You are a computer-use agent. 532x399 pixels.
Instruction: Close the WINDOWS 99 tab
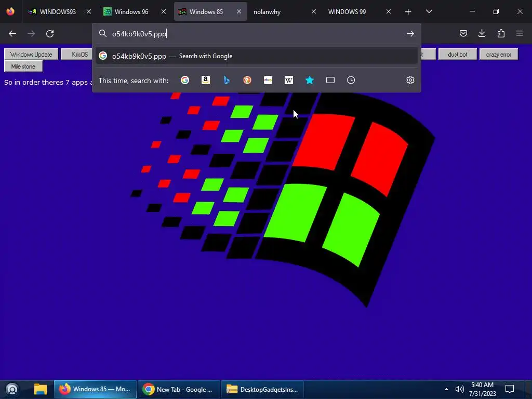tap(389, 11)
